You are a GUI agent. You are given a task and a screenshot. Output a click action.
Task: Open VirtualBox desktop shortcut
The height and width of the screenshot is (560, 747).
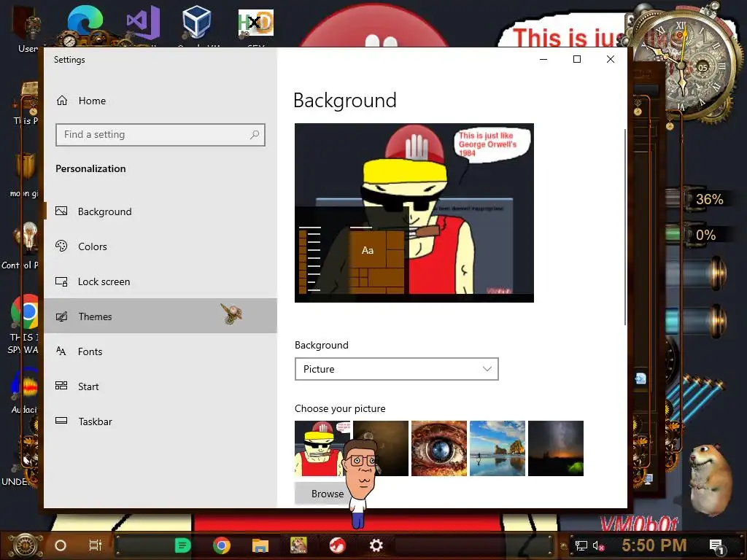(x=197, y=23)
